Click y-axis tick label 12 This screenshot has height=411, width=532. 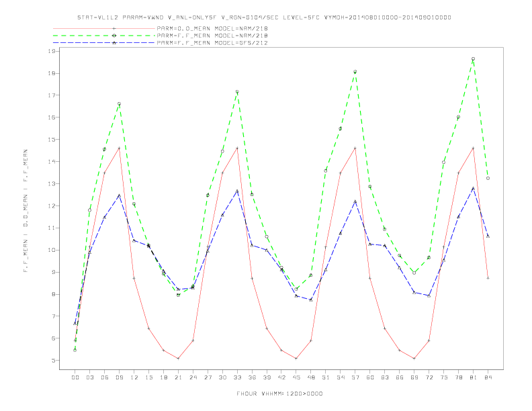click(x=52, y=206)
